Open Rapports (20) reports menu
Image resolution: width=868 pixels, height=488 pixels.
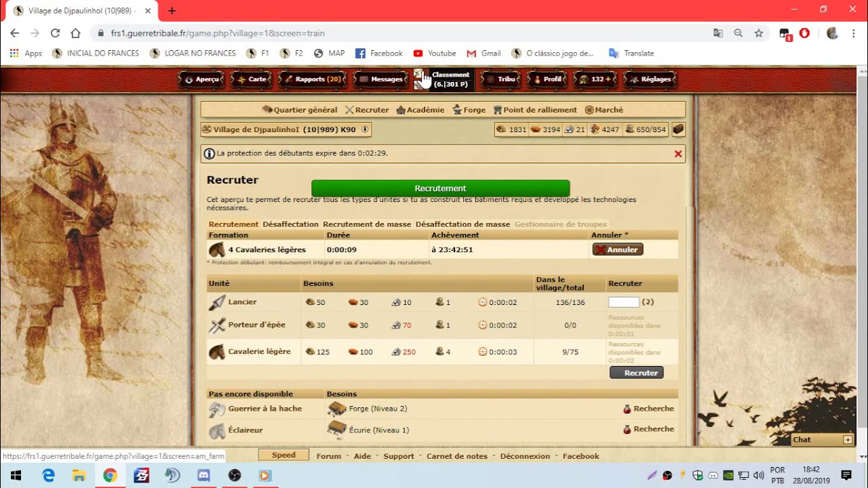pos(312,79)
